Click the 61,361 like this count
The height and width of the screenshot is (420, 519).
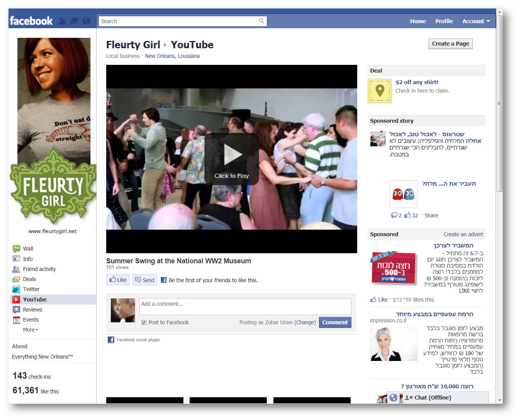(x=36, y=391)
